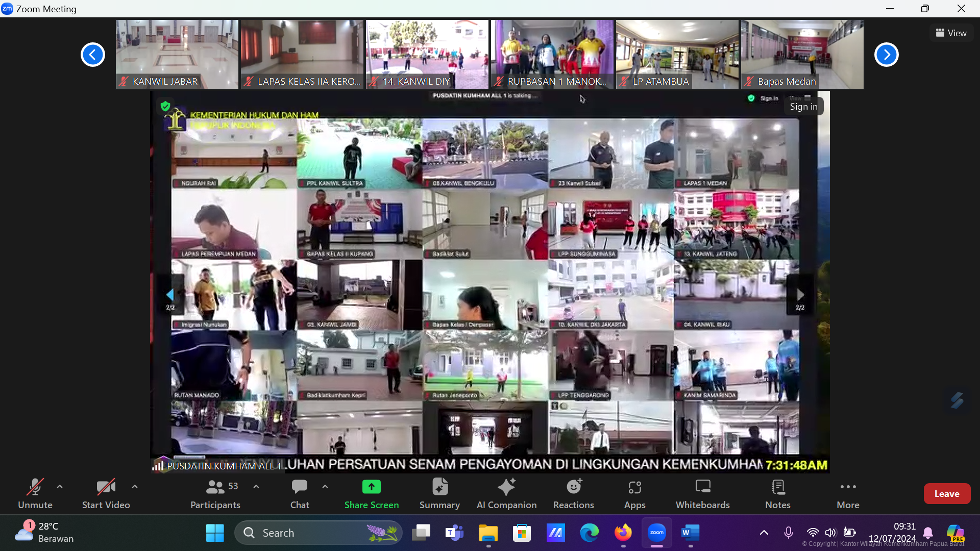Open volume control in system tray
Screen dimensions: 980x551
(x=831, y=533)
